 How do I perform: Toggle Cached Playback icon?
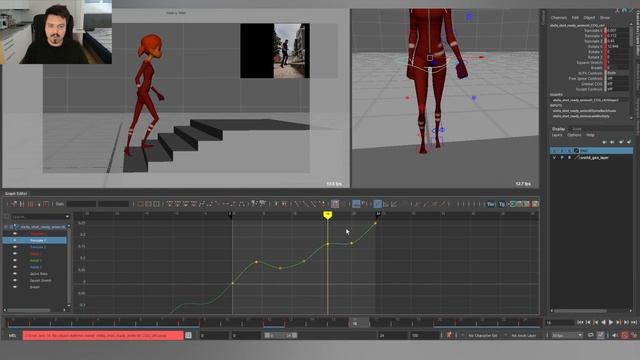(600, 335)
